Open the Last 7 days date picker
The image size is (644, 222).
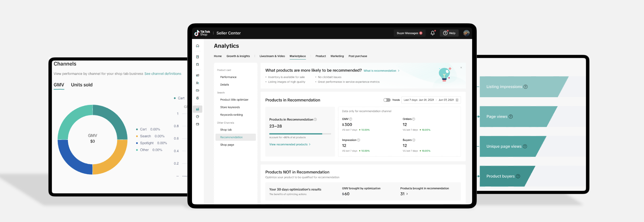431,100
